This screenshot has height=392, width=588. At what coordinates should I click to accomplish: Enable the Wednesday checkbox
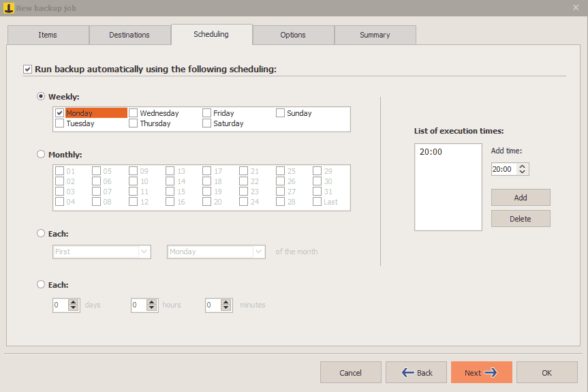[133, 113]
